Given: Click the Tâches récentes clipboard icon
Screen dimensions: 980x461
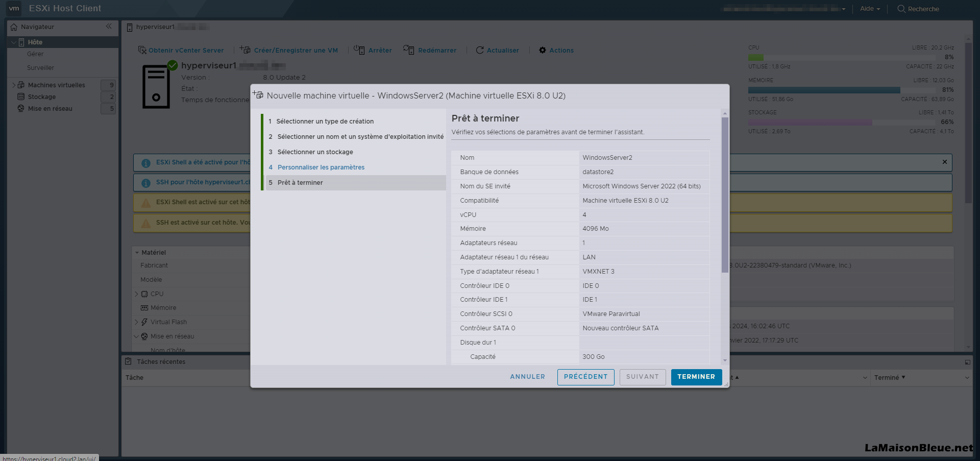Looking at the screenshot, I should coord(128,361).
